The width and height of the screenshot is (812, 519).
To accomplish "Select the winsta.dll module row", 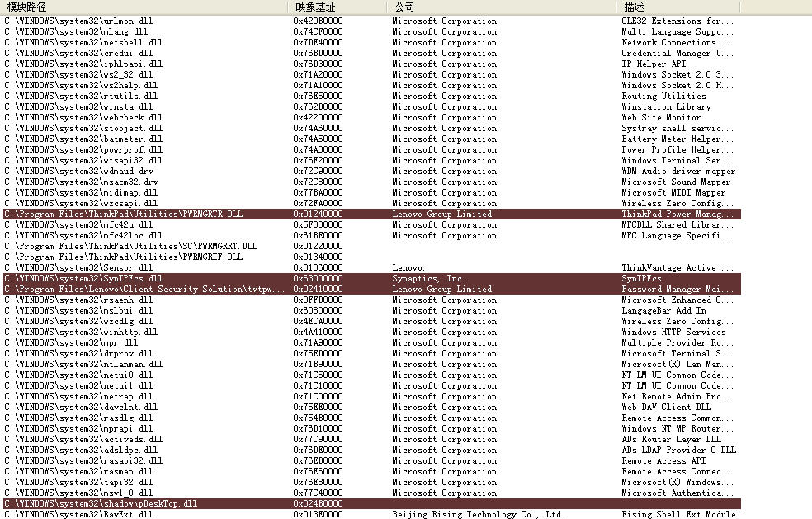I will pos(372,106).
